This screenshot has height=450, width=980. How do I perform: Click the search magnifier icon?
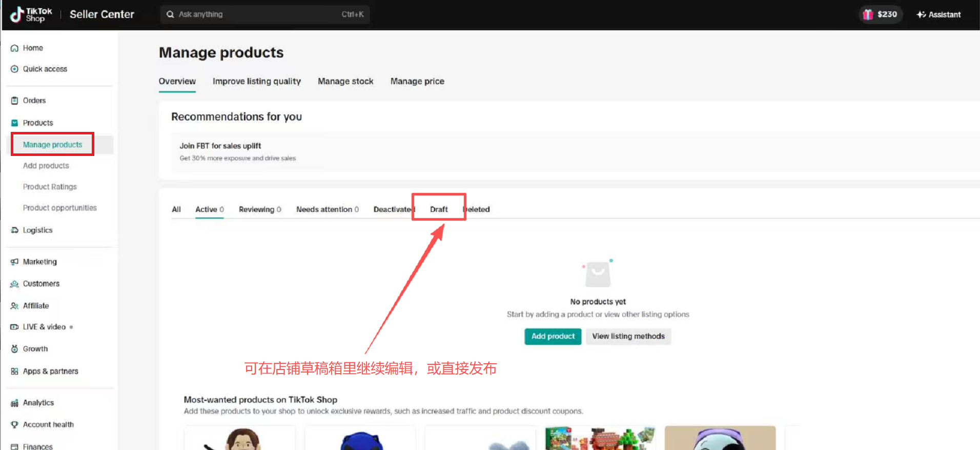[170, 14]
